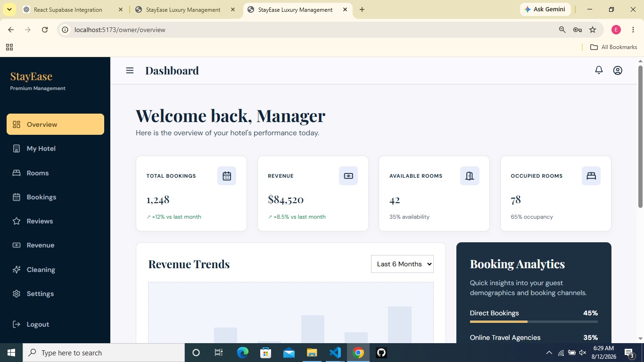
Task: Click the Revenue card money icon
Action: (348, 176)
